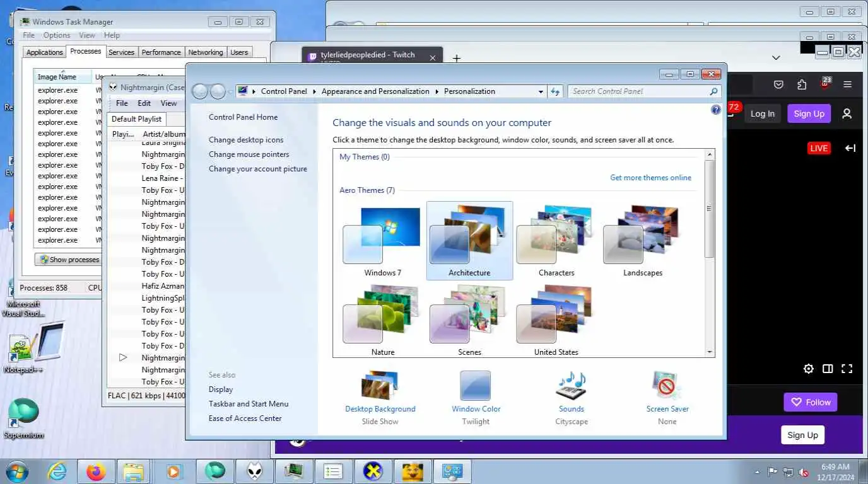The height and width of the screenshot is (484, 868).
Task: Select the Nature theme
Action: point(382,320)
